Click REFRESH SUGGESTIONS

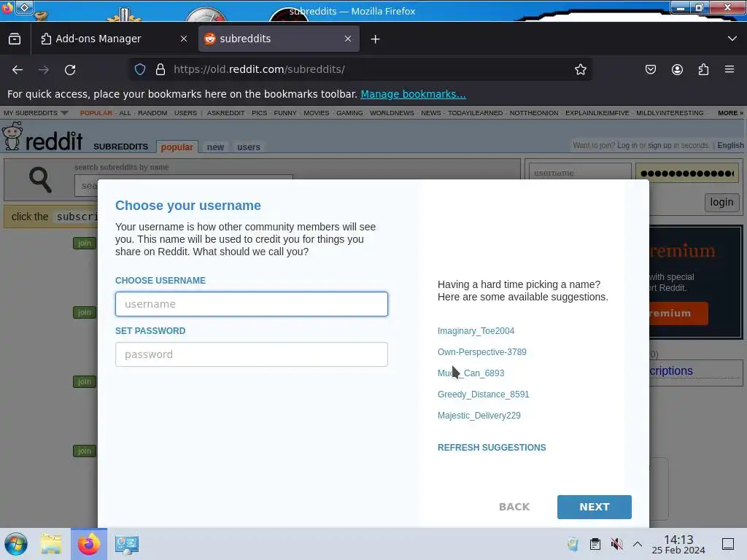[x=492, y=448]
